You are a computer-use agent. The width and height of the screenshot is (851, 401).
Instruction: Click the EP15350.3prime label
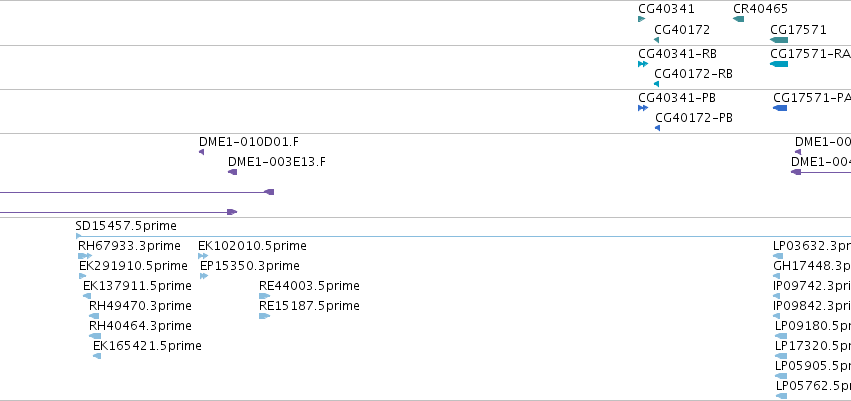[250, 266]
